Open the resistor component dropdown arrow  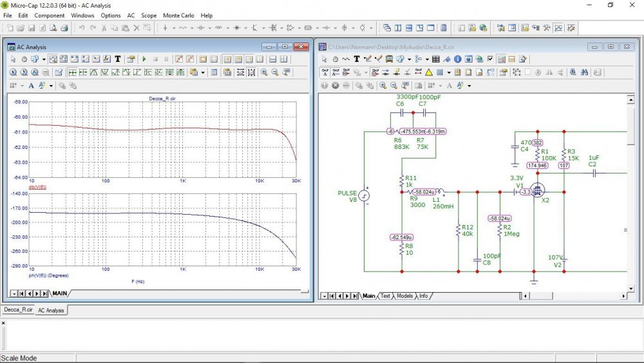[x=193, y=28]
